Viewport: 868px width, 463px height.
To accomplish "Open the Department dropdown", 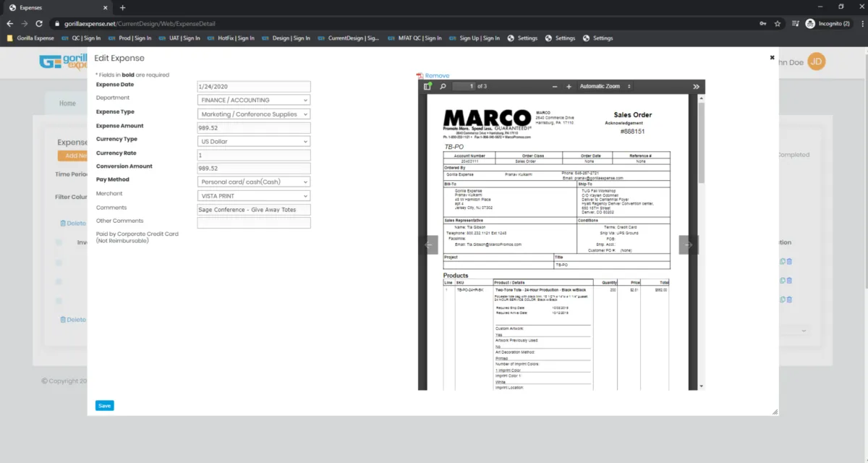I will (x=254, y=101).
